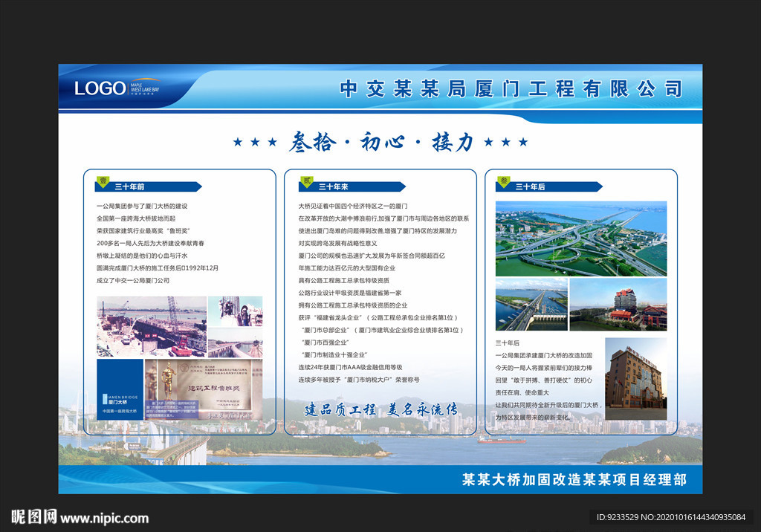Select the green '贰' badge icon

point(308,181)
